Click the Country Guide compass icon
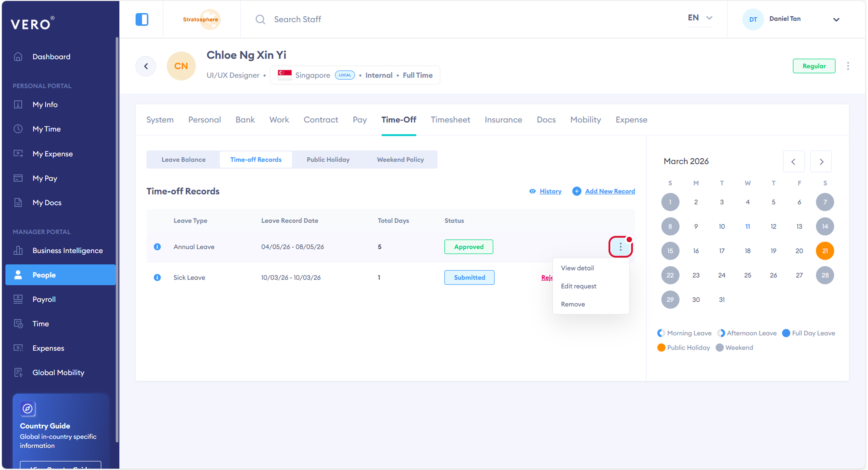 [28, 409]
